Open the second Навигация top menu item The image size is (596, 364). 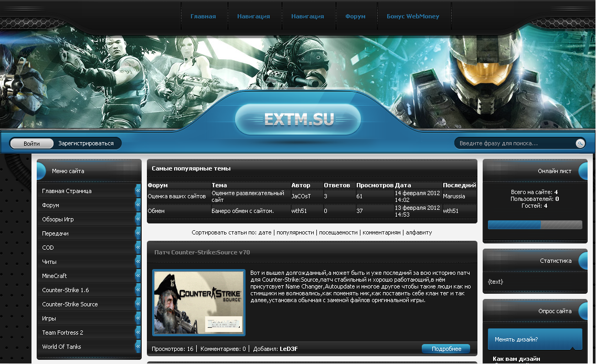pos(307,16)
